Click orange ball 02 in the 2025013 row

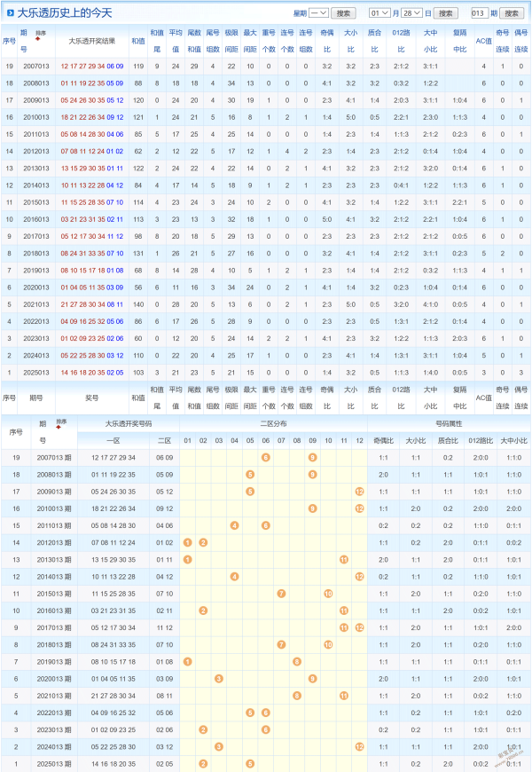tap(203, 763)
